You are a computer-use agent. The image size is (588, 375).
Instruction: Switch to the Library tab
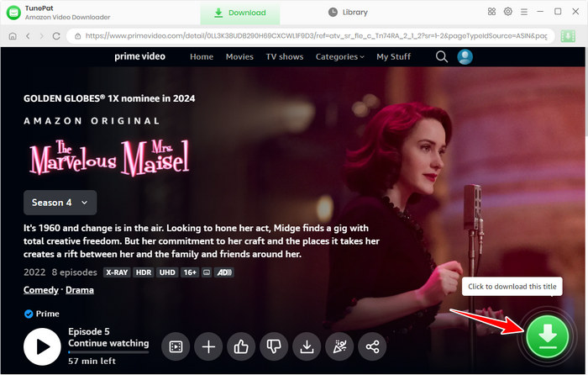coord(348,13)
